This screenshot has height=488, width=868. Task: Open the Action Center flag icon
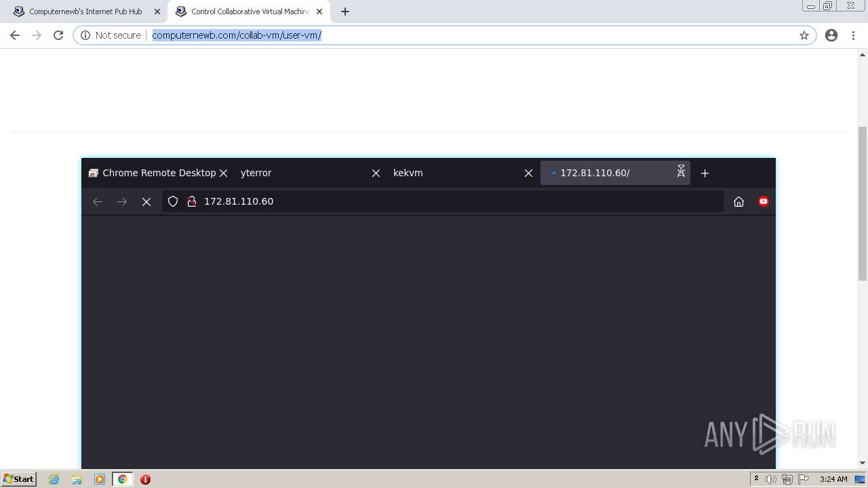[x=804, y=479]
